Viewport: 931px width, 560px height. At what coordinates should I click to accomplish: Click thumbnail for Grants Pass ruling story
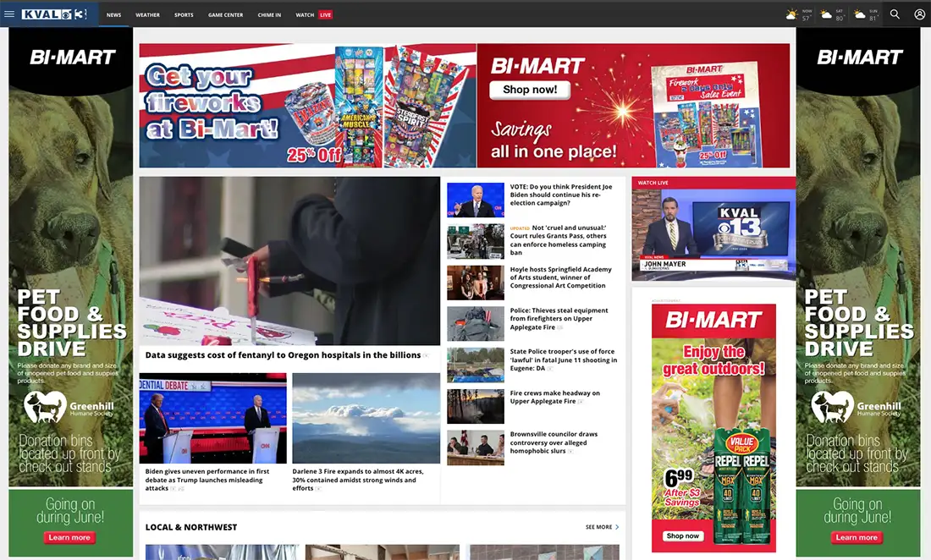(476, 241)
